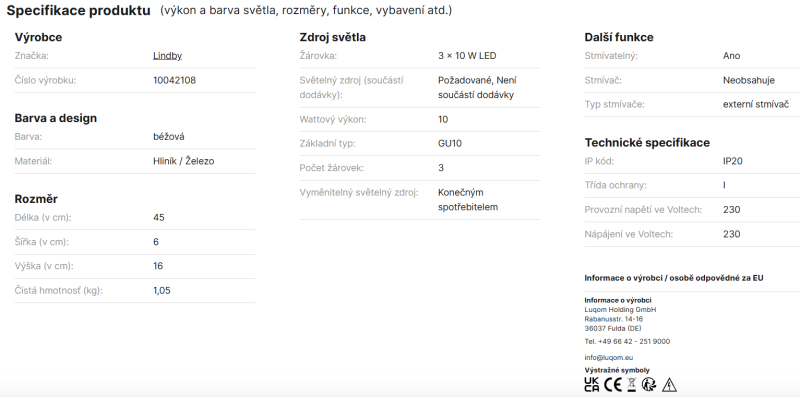Click the Wattový výkon value 10
Viewport: 800px width, 397px height.
(x=443, y=119)
